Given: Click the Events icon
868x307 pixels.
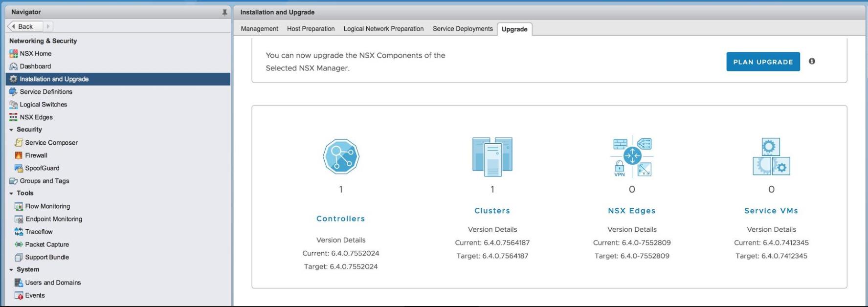Looking at the screenshot, I should (x=19, y=295).
